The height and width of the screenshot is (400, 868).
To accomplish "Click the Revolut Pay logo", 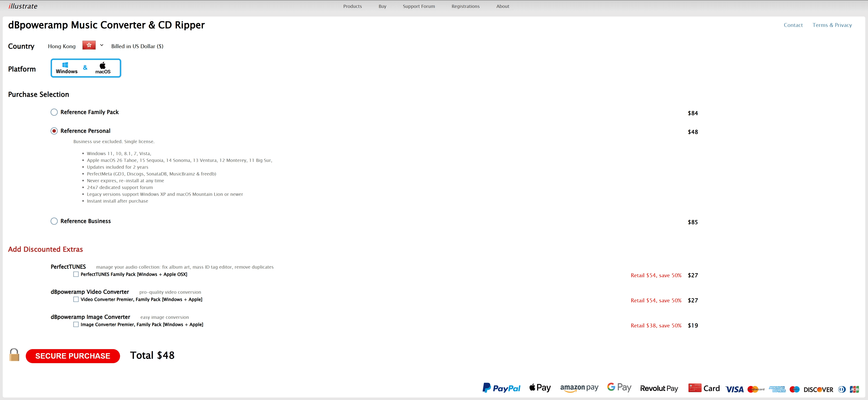I will (x=659, y=388).
